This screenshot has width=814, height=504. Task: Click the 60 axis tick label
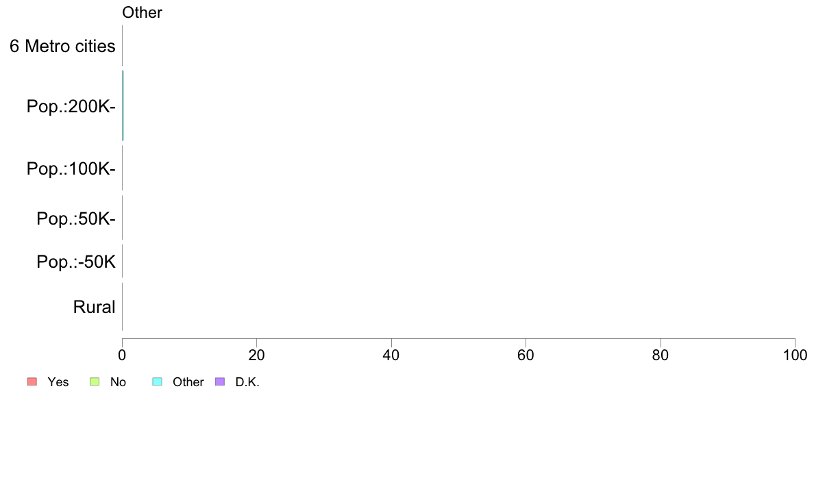pyautogui.click(x=526, y=355)
